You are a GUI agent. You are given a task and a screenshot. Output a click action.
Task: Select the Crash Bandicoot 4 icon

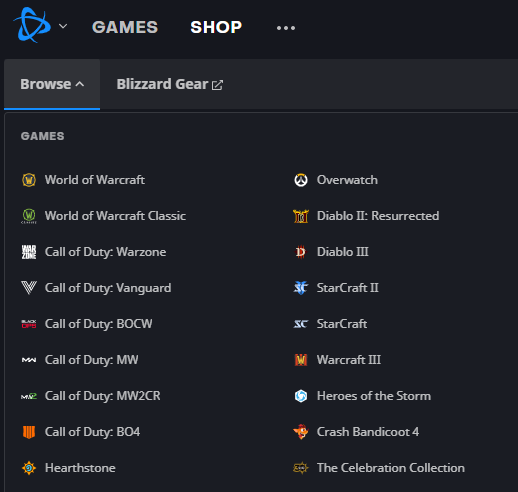(x=301, y=432)
